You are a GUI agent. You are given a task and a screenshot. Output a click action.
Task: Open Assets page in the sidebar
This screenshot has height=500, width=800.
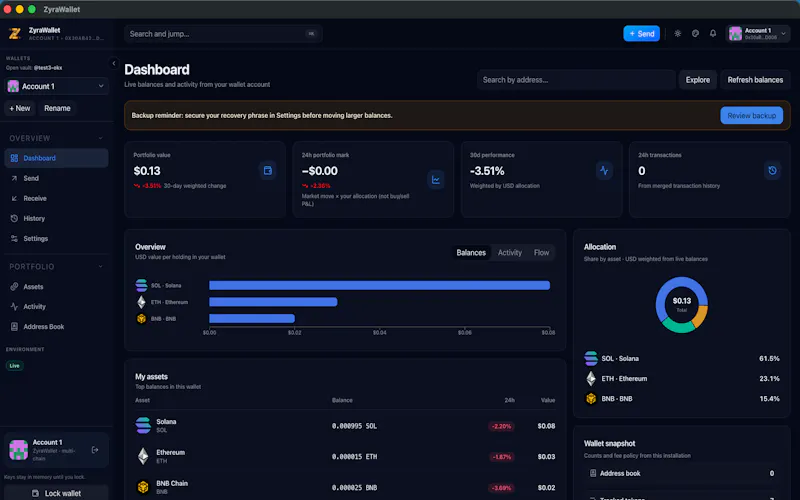pyautogui.click(x=57, y=287)
